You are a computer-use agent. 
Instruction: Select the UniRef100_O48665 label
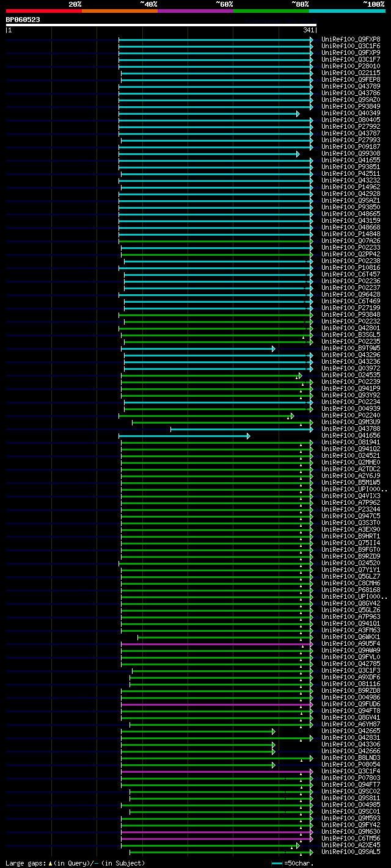(351, 214)
